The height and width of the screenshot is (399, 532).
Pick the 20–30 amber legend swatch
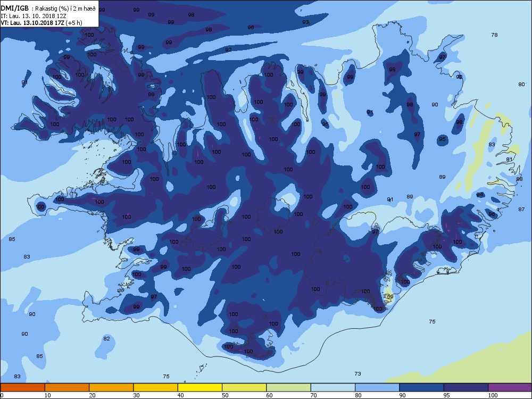point(111,387)
